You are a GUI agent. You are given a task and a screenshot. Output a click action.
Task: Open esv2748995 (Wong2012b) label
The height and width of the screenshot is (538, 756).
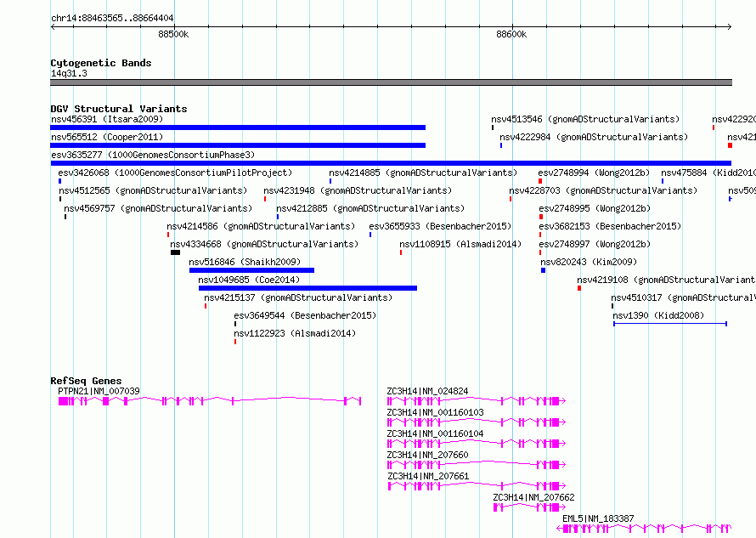click(x=595, y=208)
